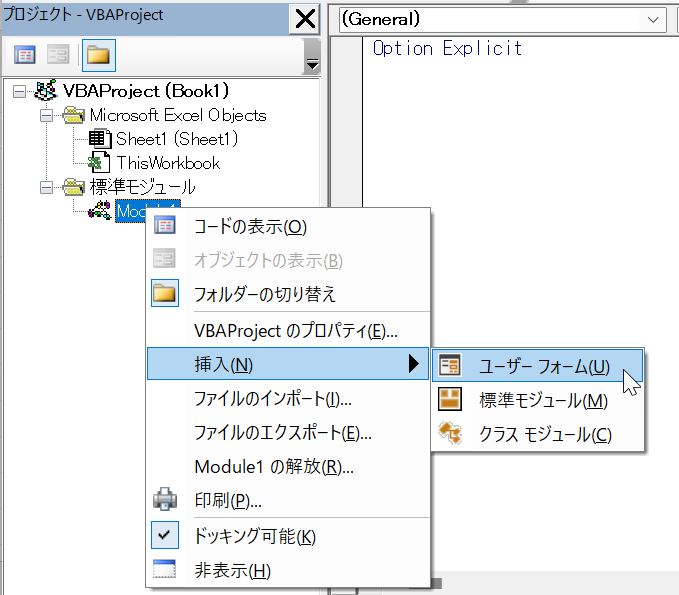Click the 非表示 window icon
The width and height of the screenshot is (679, 595).
(x=165, y=569)
